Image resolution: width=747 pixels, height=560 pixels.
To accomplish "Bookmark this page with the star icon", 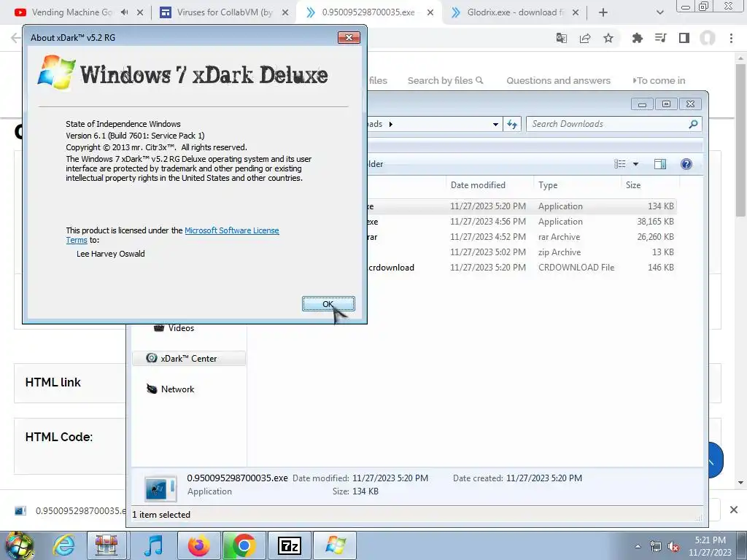I will tap(608, 38).
